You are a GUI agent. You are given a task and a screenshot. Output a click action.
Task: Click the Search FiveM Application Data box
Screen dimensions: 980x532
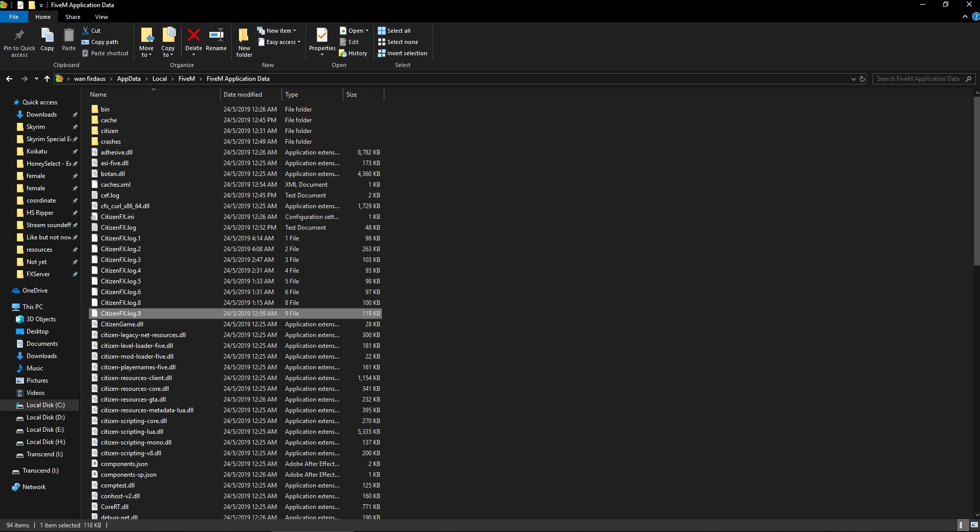click(918, 79)
